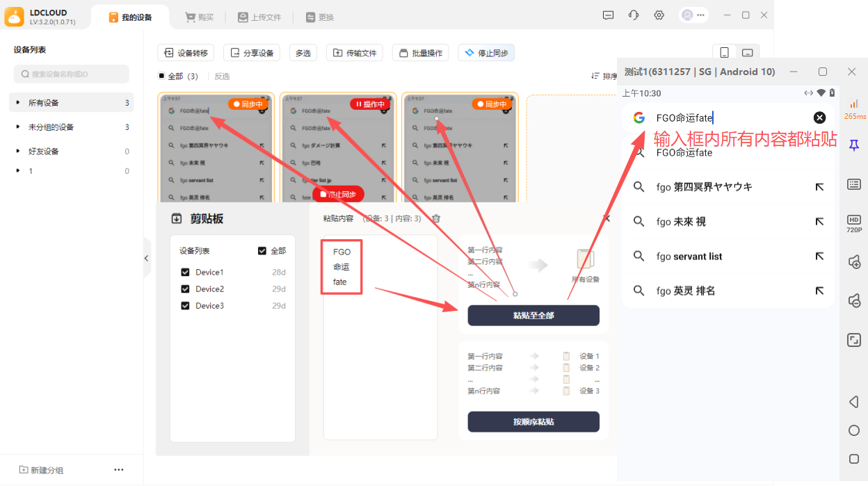
Task: Expand the 所有设备 tree group
Action: pyautogui.click(x=18, y=103)
